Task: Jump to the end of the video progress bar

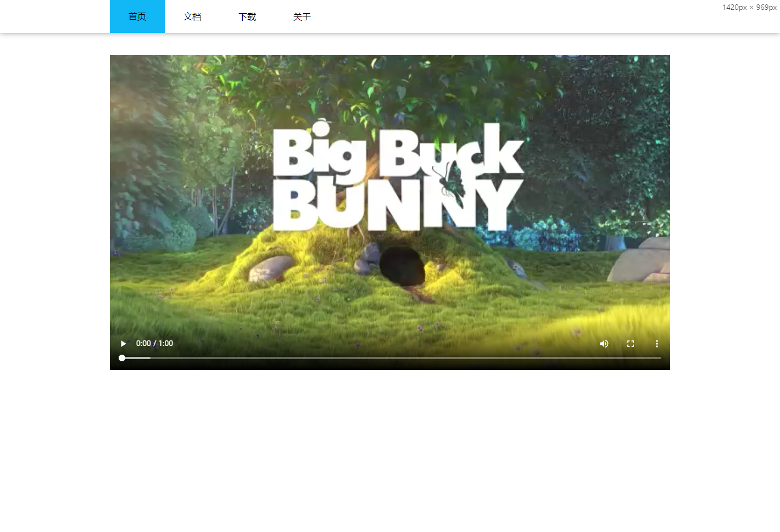Action: coord(660,358)
